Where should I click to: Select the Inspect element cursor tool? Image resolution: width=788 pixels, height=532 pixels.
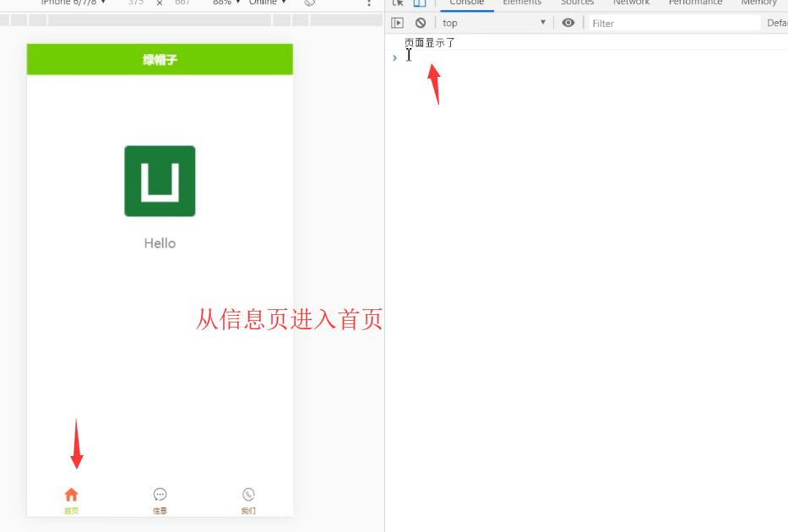(397, 3)
